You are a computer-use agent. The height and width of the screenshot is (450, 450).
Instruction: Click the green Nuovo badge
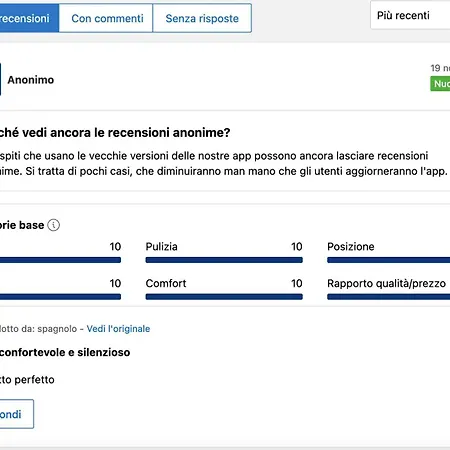pyautogui.click(x=440, y=84)
